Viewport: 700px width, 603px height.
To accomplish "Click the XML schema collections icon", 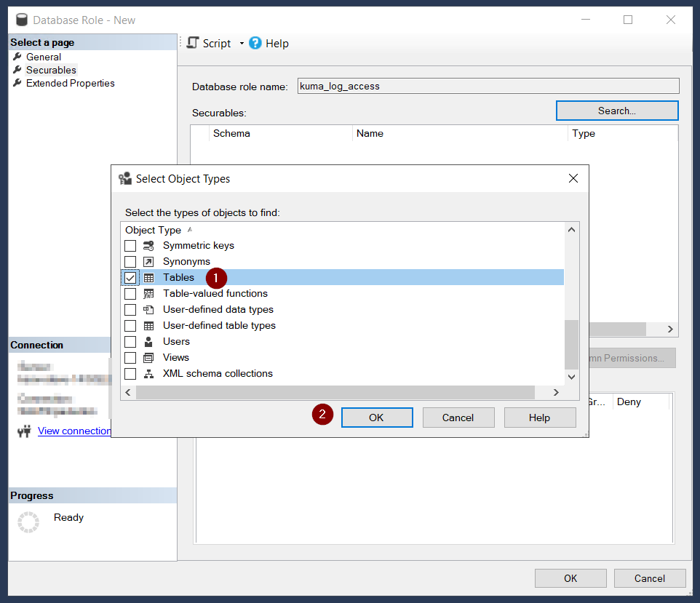I will 148,374.
